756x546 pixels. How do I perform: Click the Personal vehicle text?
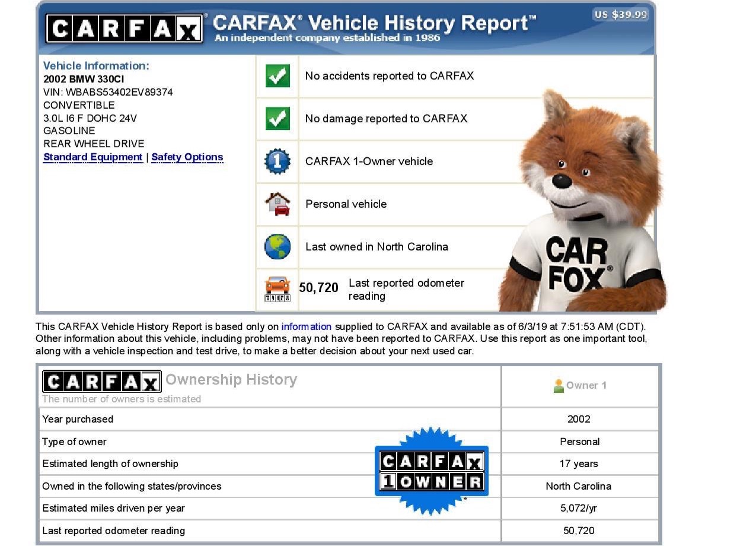coord(346,204)
